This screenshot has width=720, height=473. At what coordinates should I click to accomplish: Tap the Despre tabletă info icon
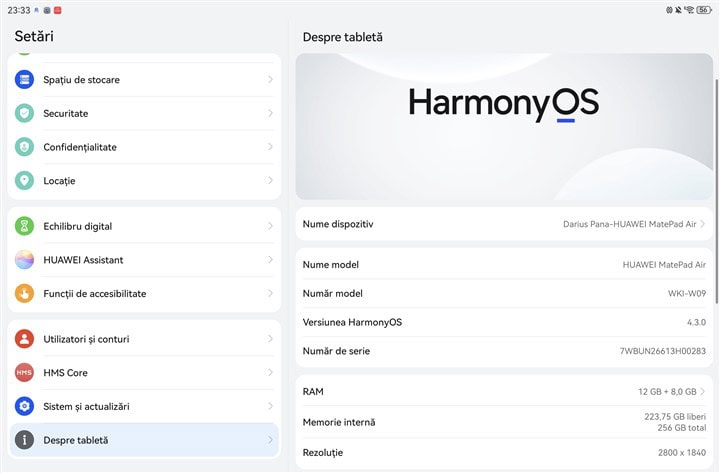24,440
